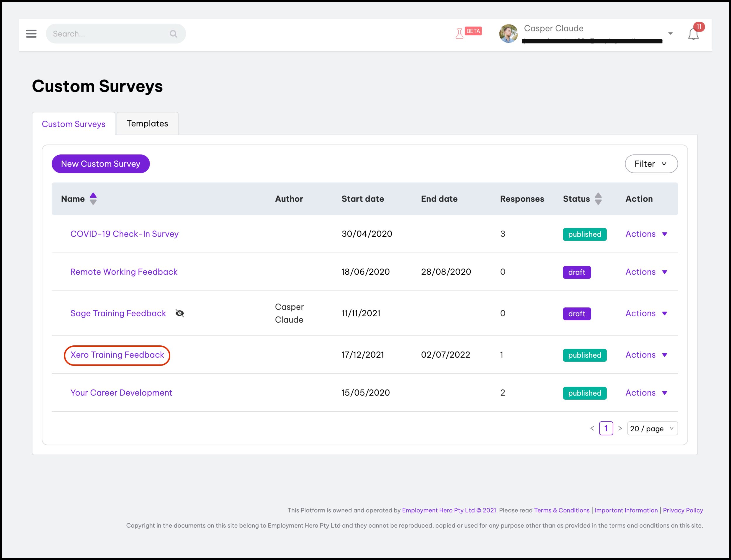This screenshot has width=731, height=560.
Task: Switch to the Templates tab
Action: [147, 124]
